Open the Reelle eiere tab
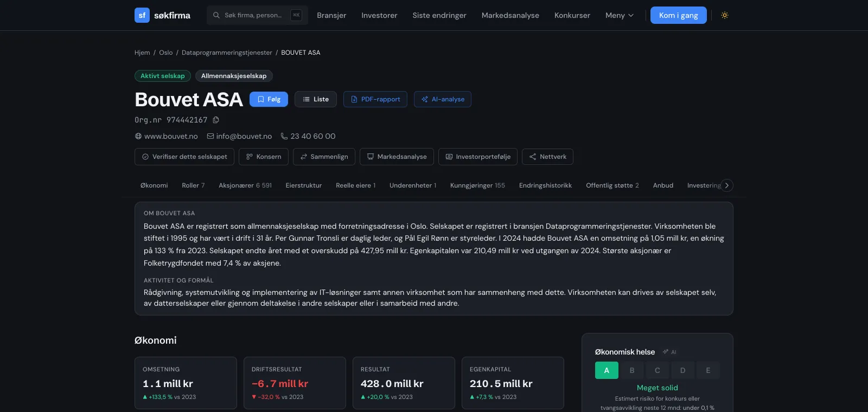Image resolution: width=868 pixels, height=412 pixels. [x=355, y=185]
